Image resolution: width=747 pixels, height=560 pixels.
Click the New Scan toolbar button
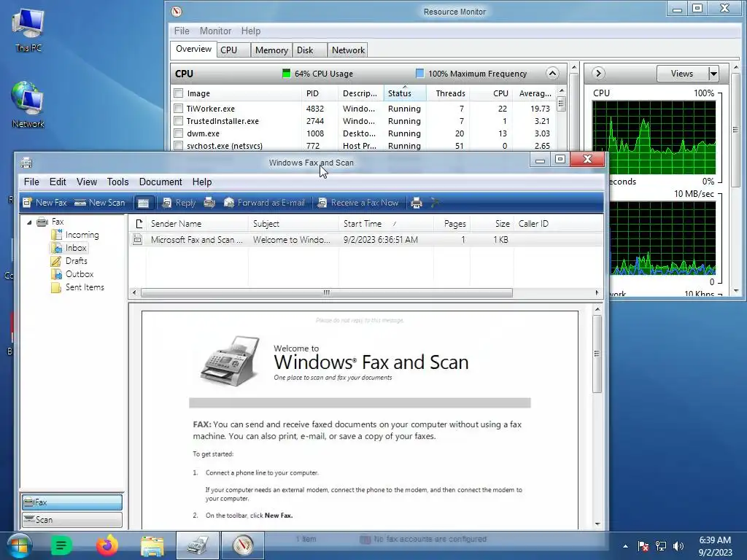click(99, 203)
